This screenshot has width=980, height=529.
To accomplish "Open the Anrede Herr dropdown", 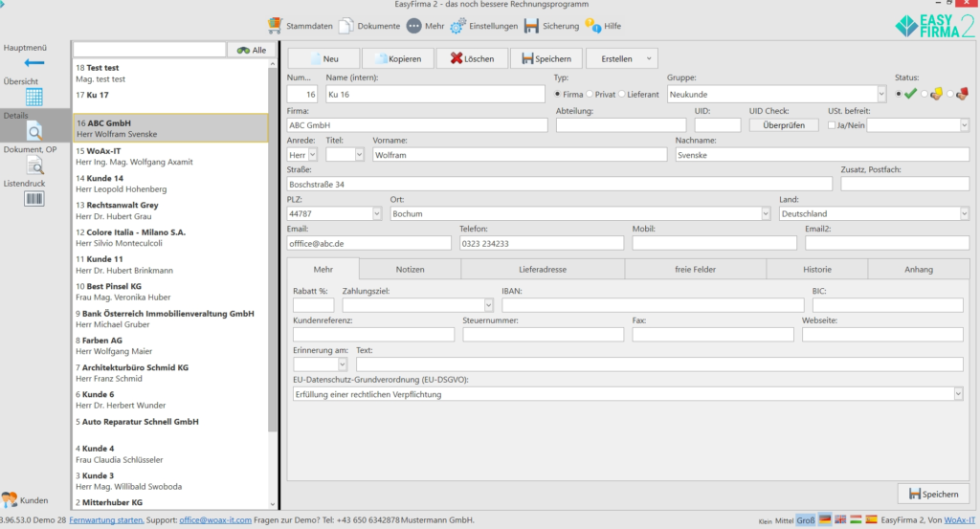I will pyautogui.click(x=313, y=155).
